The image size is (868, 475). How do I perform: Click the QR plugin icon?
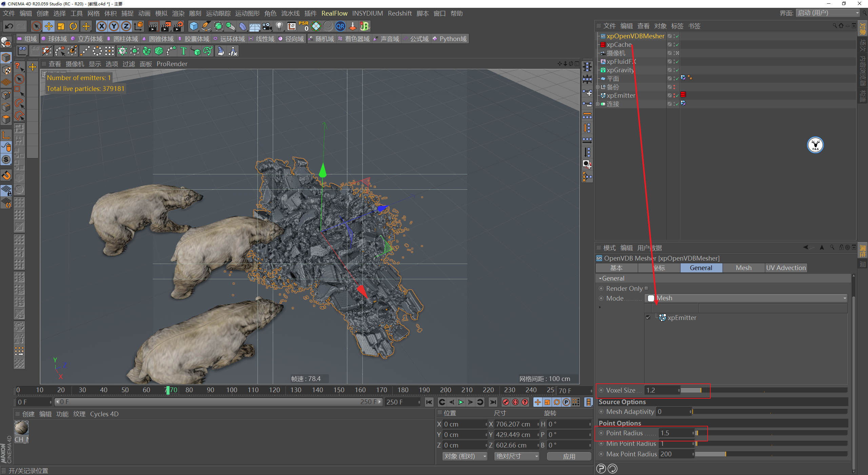coord(340,26)
